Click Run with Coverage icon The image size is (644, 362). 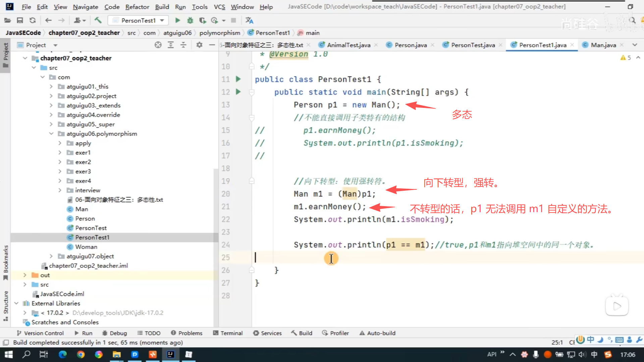coord(203,20)
